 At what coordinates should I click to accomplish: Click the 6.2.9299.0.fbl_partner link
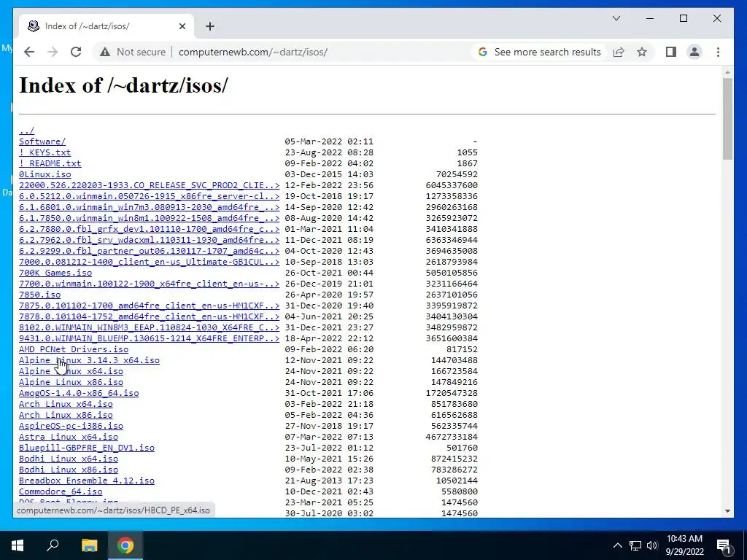[x=149, y=251]
